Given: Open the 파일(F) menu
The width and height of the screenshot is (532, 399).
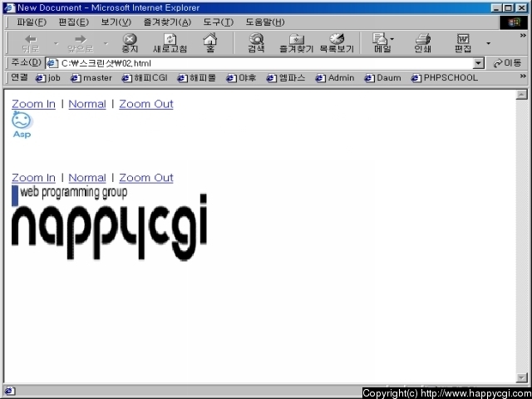Looking at the screenshot, I should pyautogui.click(x=32, y=22).
